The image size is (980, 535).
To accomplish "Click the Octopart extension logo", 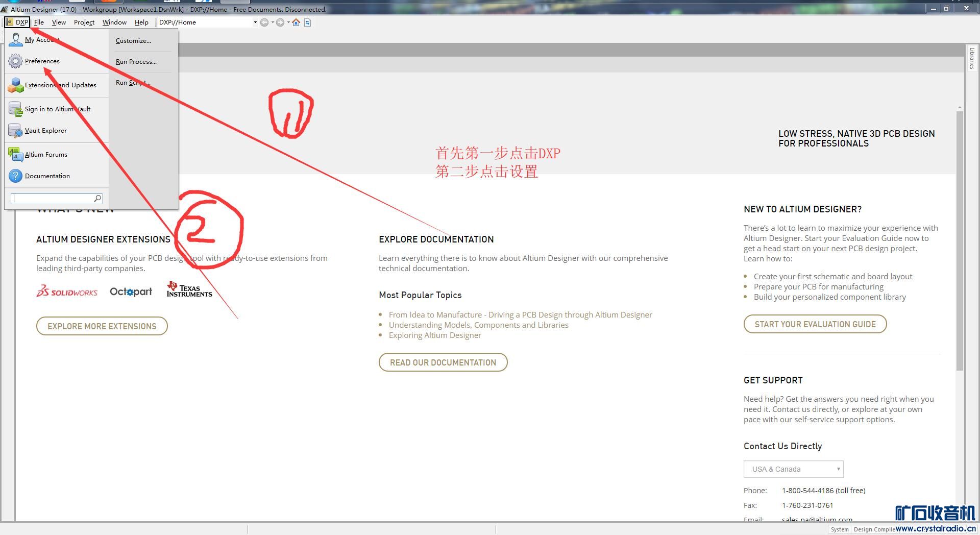I will (131, 291).
